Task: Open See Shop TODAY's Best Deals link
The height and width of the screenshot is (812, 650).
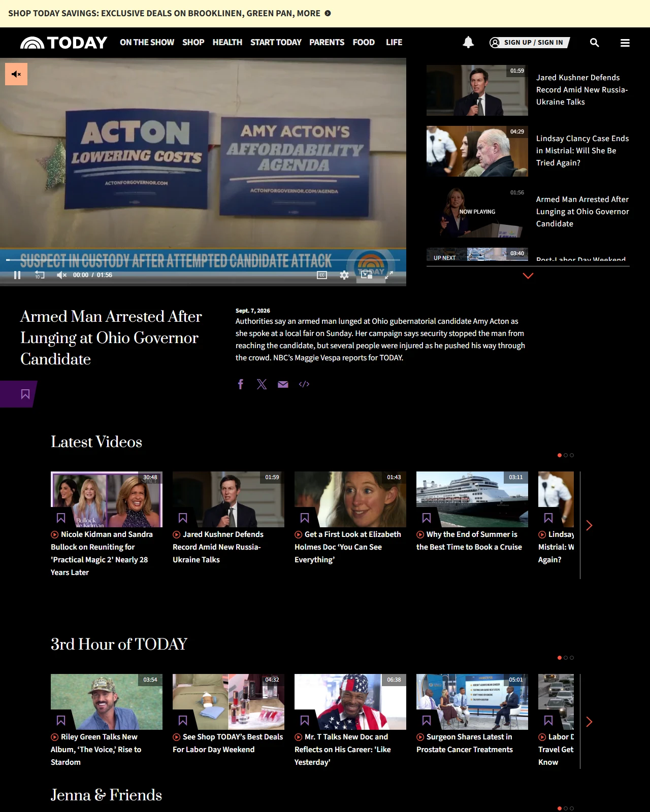Action: [x=228, y=743]
